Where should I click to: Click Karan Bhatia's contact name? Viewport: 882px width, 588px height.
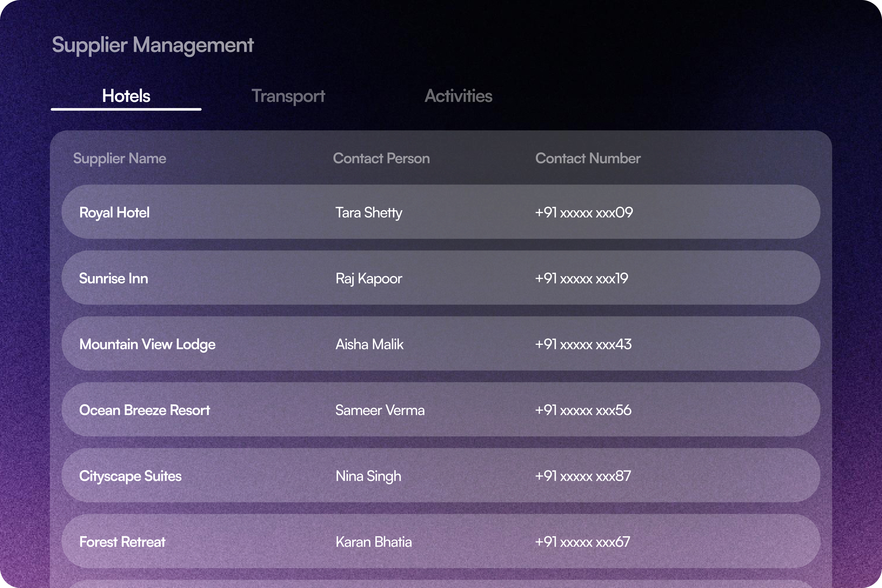[374, 542]
